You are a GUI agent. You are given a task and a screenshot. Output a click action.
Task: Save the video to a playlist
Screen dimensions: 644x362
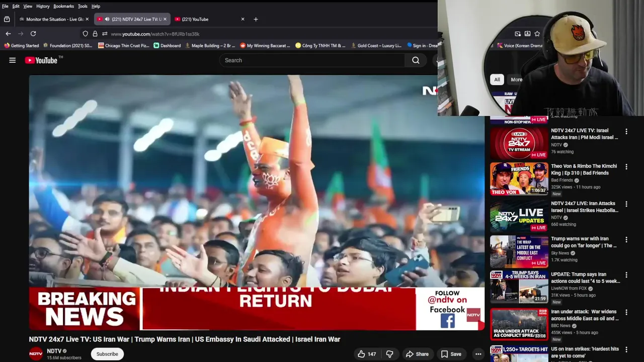click(451, 354)
